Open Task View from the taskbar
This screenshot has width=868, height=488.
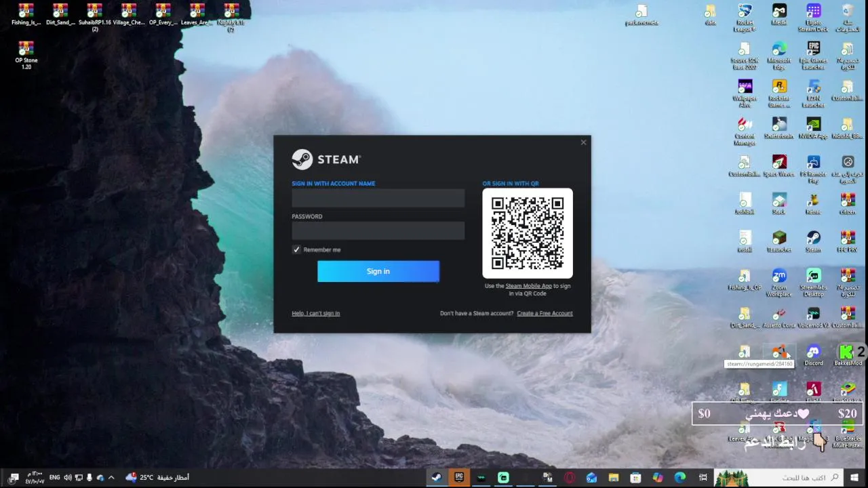(703, 478)
